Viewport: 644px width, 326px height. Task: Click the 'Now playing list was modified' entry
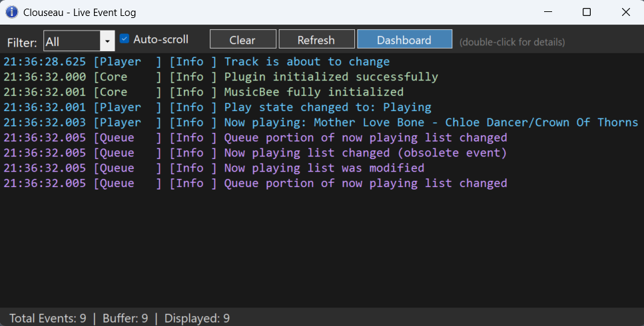324,168
